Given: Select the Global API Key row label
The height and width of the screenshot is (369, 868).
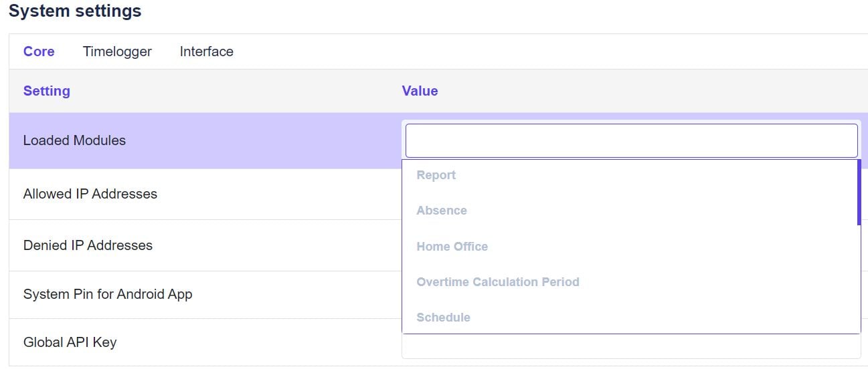Looking at the screenshot, I should pos(70,342).
